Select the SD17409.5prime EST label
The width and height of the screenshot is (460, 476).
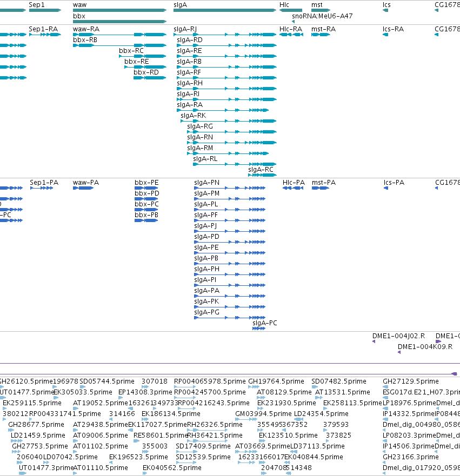[x=203, y=446]
